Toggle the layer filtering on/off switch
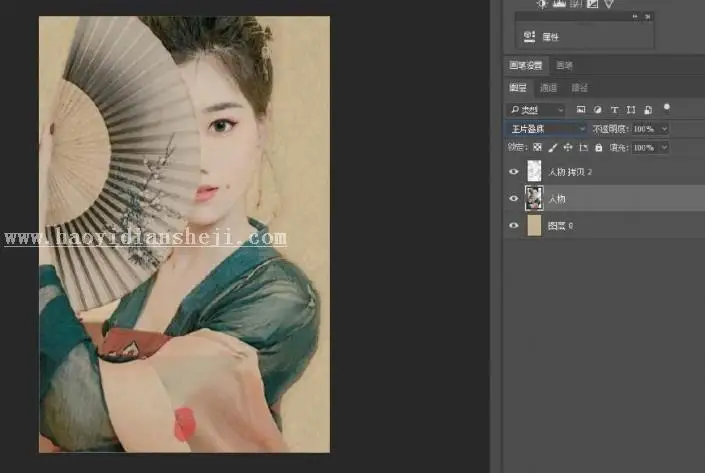This screenshot has width=705, height=473. coord(667,107)
